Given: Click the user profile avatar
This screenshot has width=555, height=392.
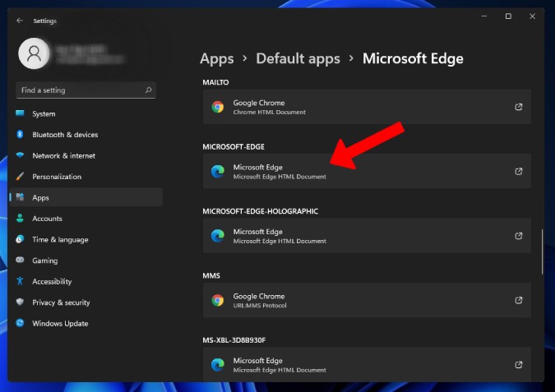Looking at the screenshot, I should coord(35,54).
